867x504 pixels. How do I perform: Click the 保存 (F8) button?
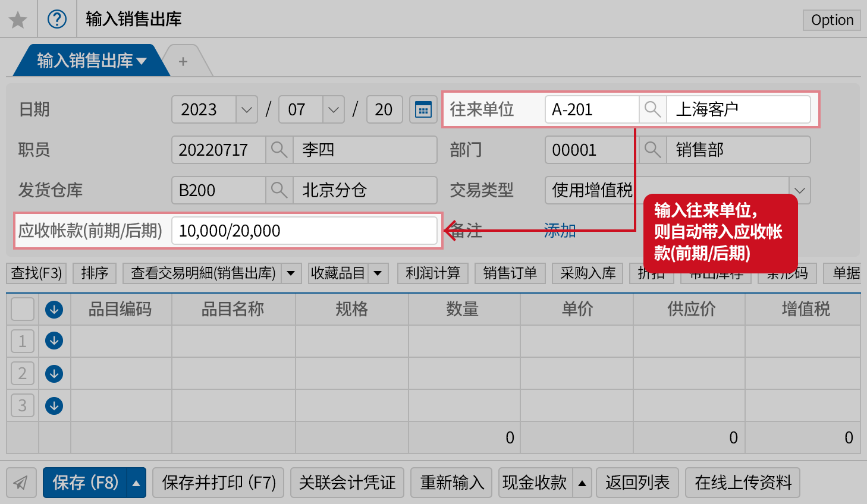tap(85, 483)
